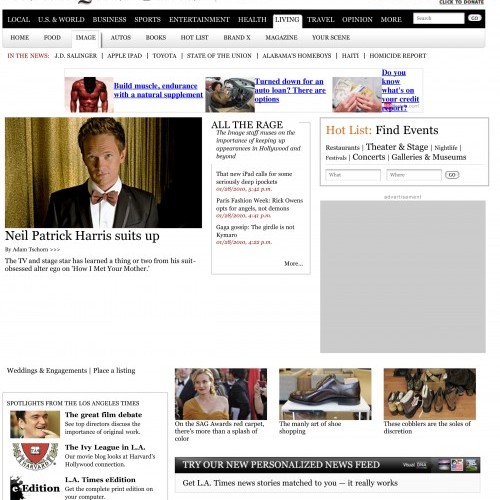Image resolution: width=500 pixels, height=500 pixels.
Task: Open the YOUR SCENE sub-navigation link
Action: point(331,38)
